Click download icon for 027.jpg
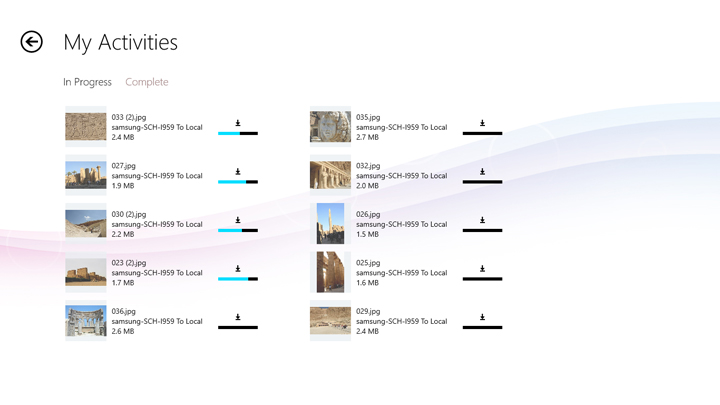 coord(238,172)
